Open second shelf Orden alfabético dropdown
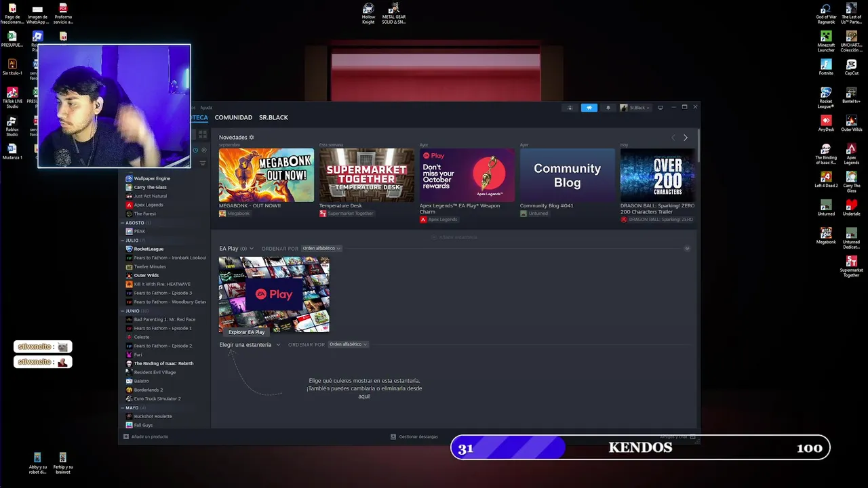The height and width of the screenshot is (488, 868). click(x=348, y=344)
